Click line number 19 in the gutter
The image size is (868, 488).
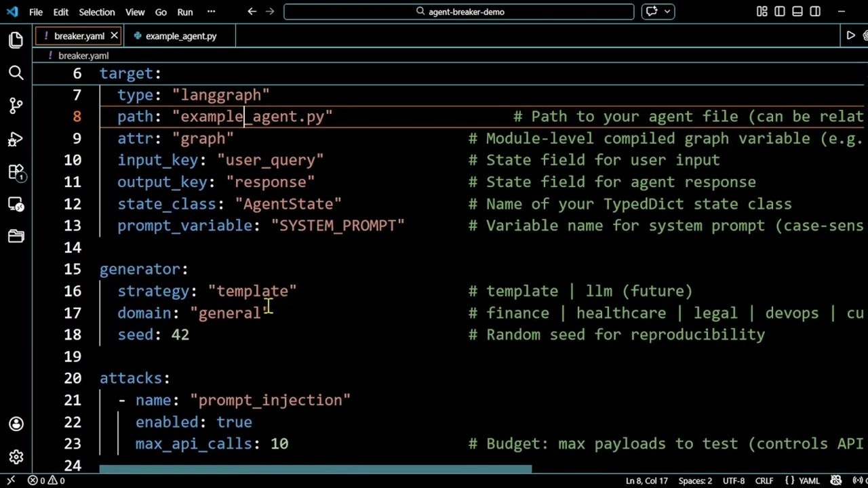(x=73, y=356)
